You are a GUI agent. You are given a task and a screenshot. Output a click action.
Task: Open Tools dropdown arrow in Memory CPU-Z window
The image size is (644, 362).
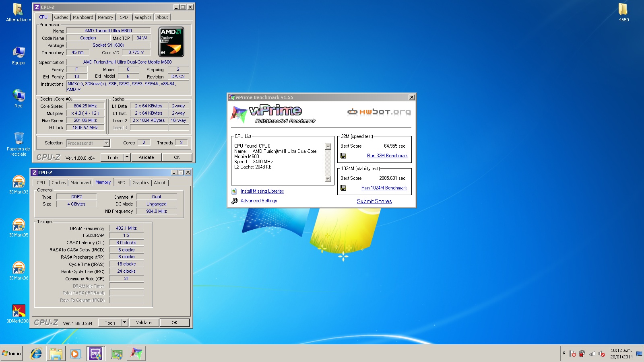click(x=124, y=323)
